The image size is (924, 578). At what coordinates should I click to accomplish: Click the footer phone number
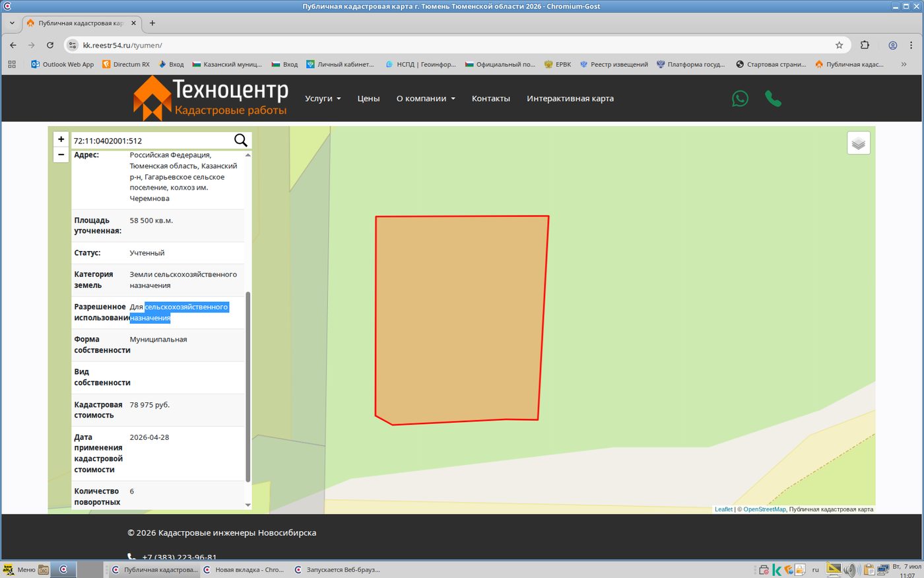click(180, 558)
